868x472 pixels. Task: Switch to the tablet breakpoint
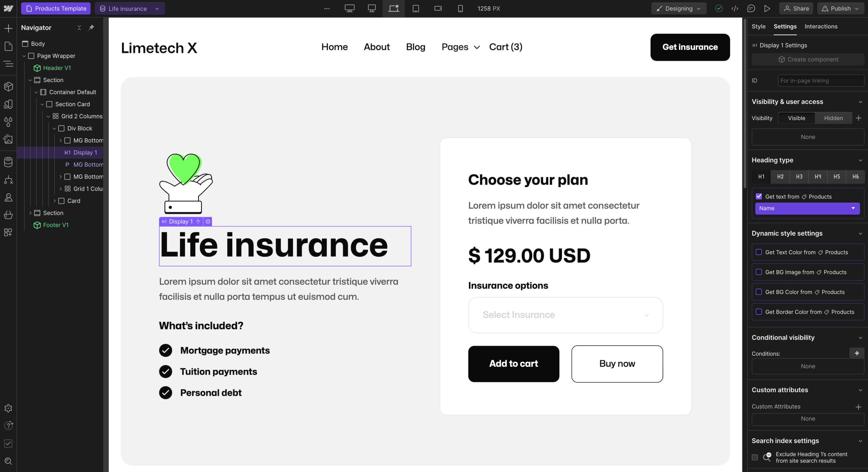tap(415, 8)
